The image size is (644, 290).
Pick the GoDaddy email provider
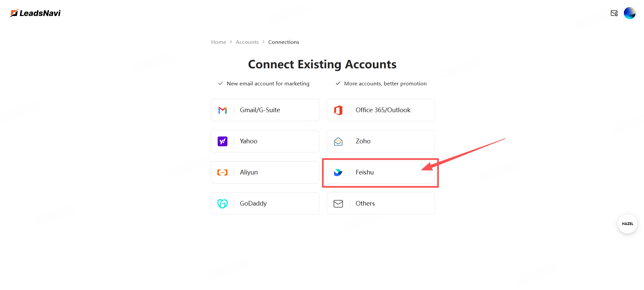tap(265, 204)
